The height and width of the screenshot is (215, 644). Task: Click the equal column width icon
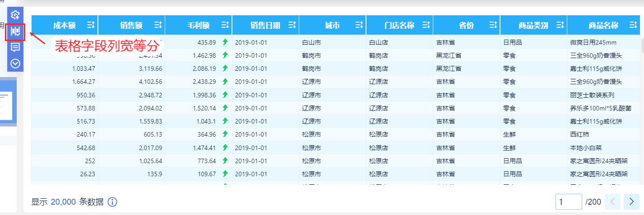pyautogui.click(x=15, y=32)
